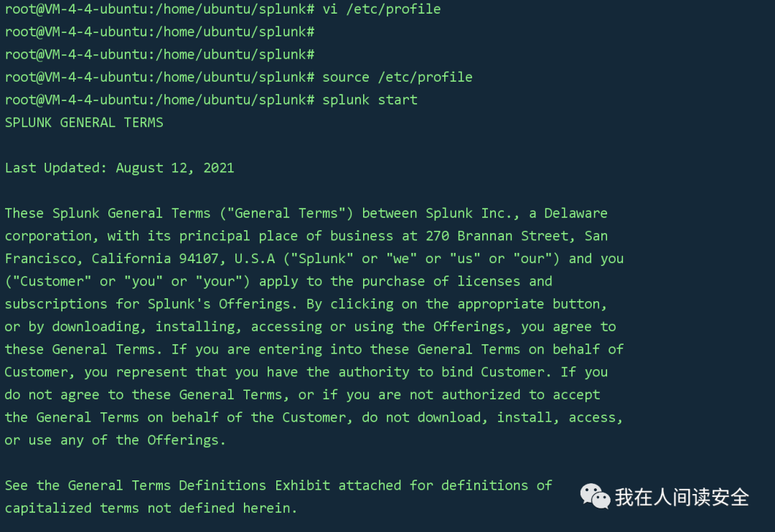The image size is (775, 532).
Task: Click 'These Splunk General Terms' opening words
Action: (x=108, y=214)
